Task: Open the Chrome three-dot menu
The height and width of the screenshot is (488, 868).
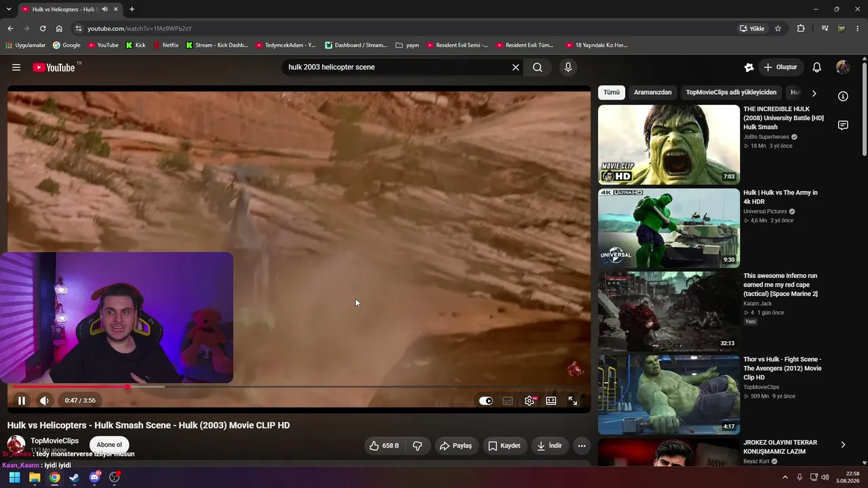Action: click(x=858, y=28)
